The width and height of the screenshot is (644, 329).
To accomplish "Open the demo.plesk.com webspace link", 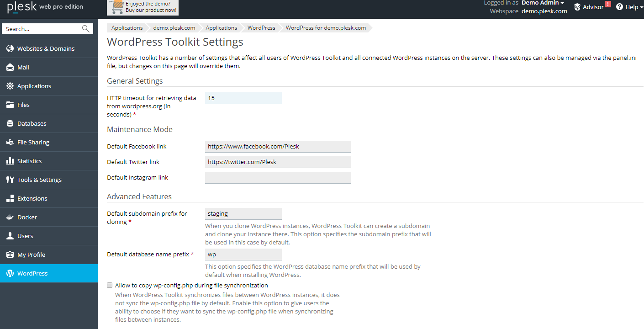I will click(544, 11).
